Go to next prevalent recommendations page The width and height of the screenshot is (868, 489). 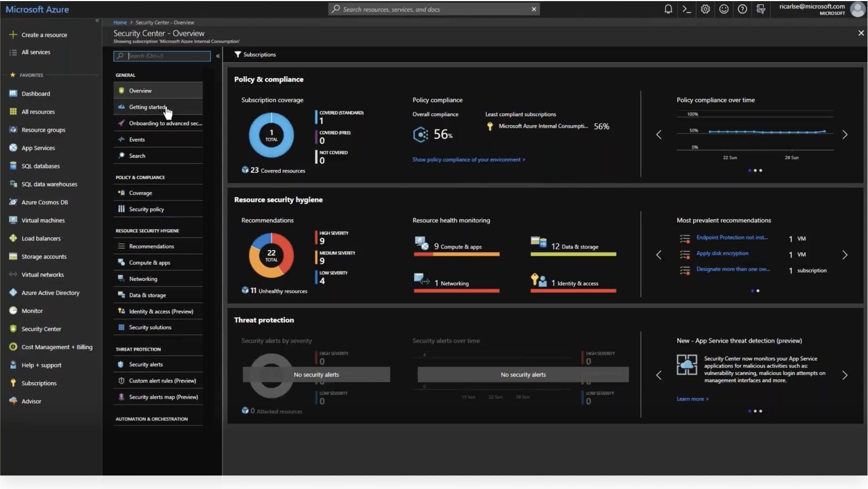(x=845, y=255)
